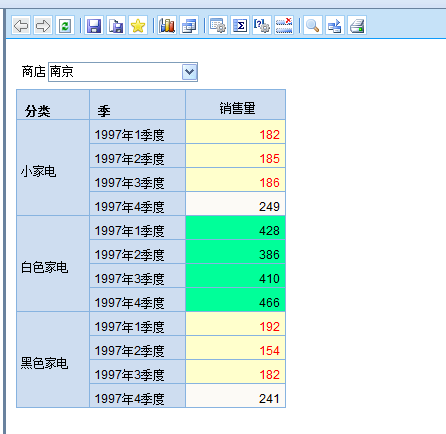Screen dimensions: 446x434
Task: Click the overlapping windows view icon
Action: click(x=189, y=25)
